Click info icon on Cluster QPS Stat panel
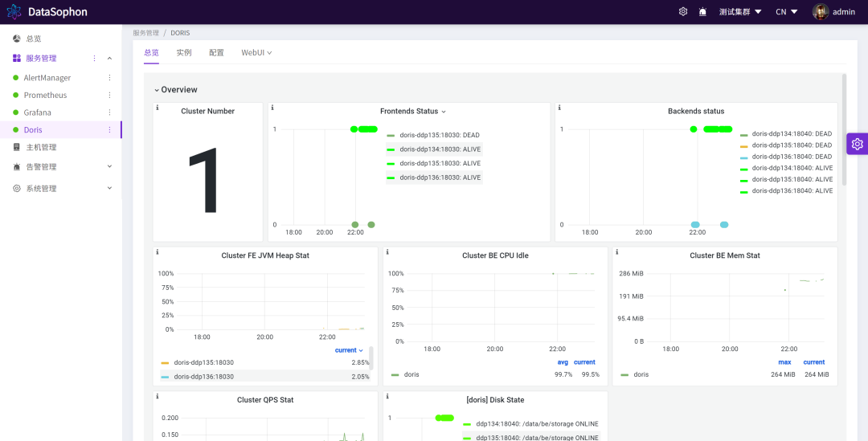 pos(158,397)
